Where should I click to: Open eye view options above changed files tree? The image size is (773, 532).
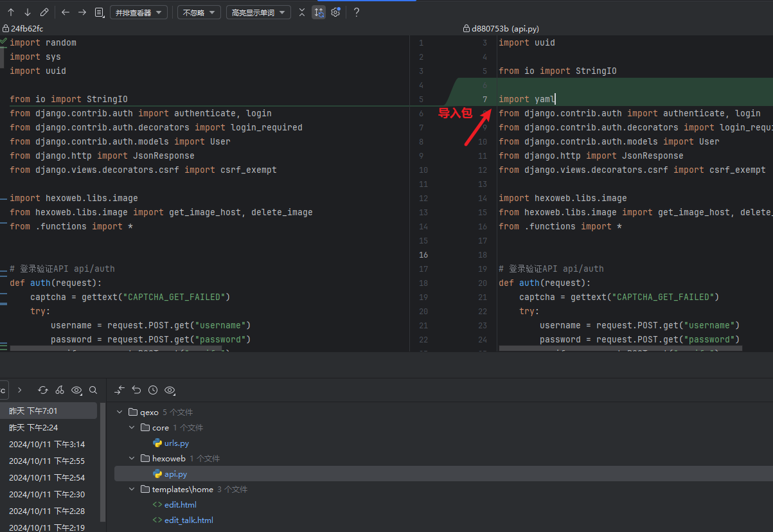(170, 390)
